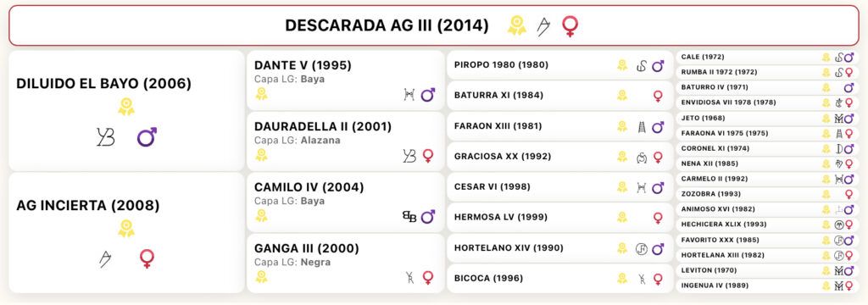Viewport: 868px width, 305px height.
Task: Click the male symbol in DANTE V card
Action: [427, 95]
